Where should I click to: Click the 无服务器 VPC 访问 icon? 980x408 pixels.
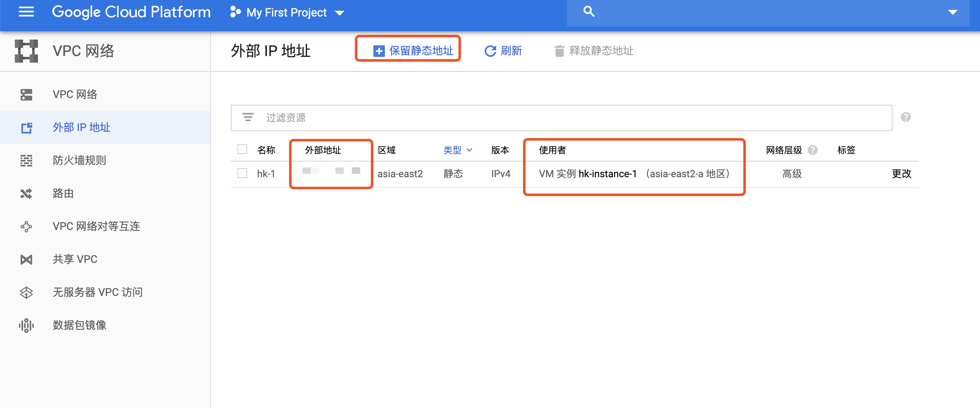26,293
